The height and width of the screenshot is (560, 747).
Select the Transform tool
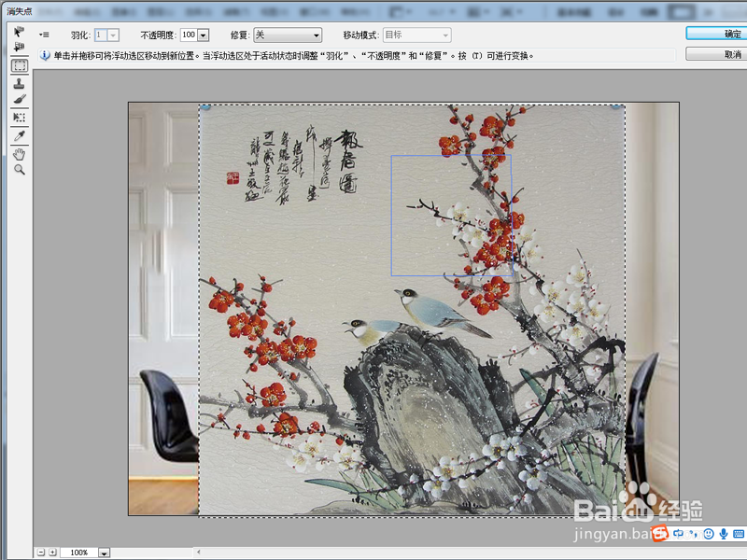[x=19, y=118]
